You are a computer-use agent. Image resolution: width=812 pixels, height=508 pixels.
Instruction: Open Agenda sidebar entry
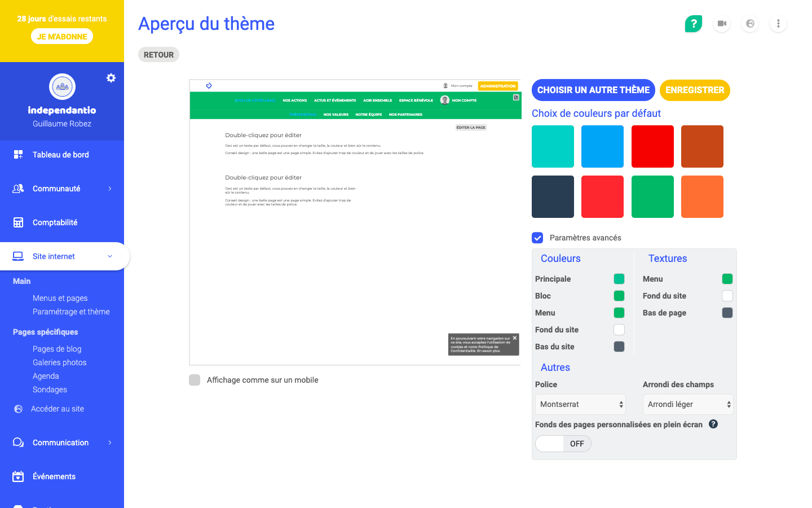pyautogui.click(x=46, y=376)
